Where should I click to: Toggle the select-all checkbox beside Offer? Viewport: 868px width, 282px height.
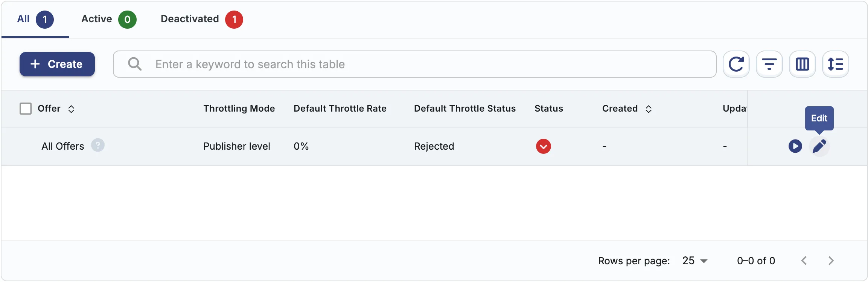tap(26, 109)
